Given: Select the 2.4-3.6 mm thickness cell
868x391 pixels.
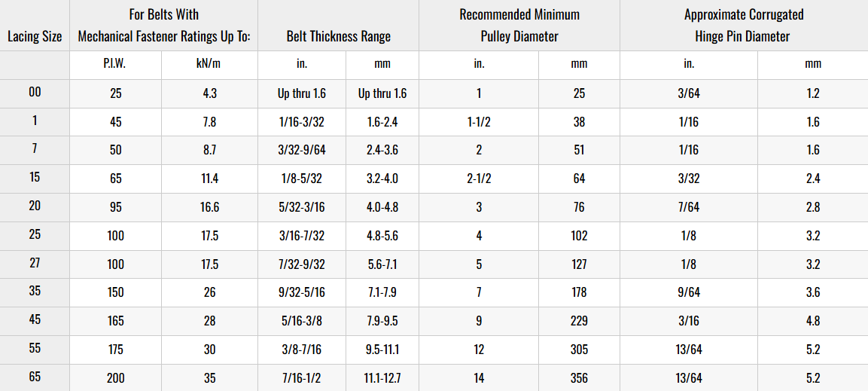Looking at the screenshot, I should 382,150.
